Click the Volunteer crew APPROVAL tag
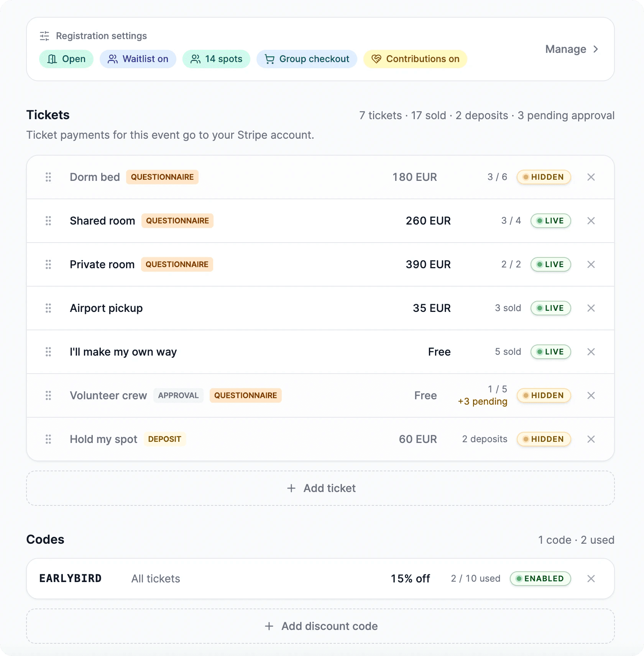The image size is (644, 656). click(x=178, y=395)
